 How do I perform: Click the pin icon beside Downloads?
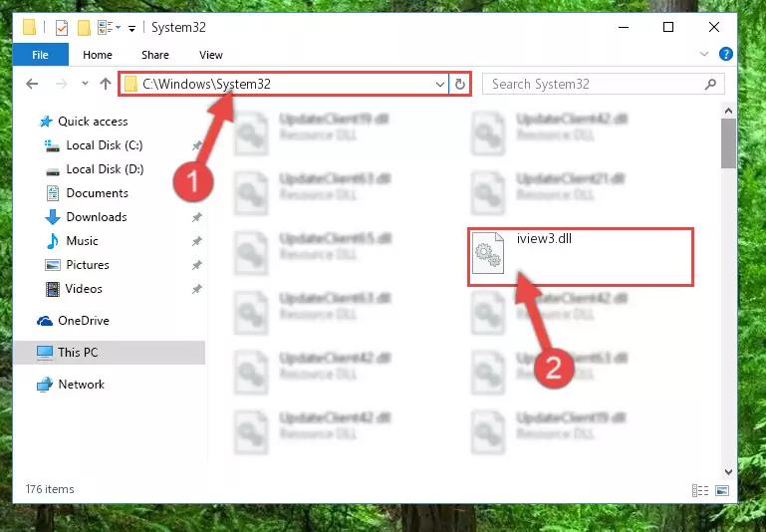[x=197, y=217]
